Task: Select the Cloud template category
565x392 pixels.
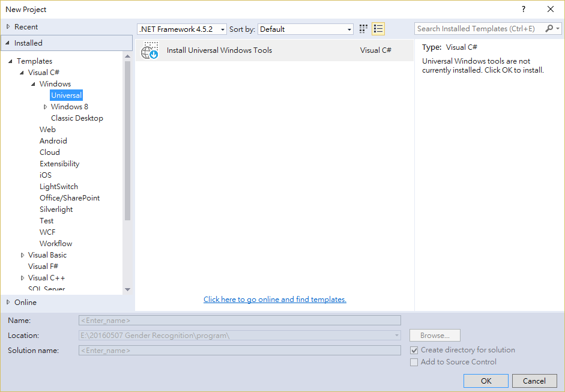Action: point(50,152)
